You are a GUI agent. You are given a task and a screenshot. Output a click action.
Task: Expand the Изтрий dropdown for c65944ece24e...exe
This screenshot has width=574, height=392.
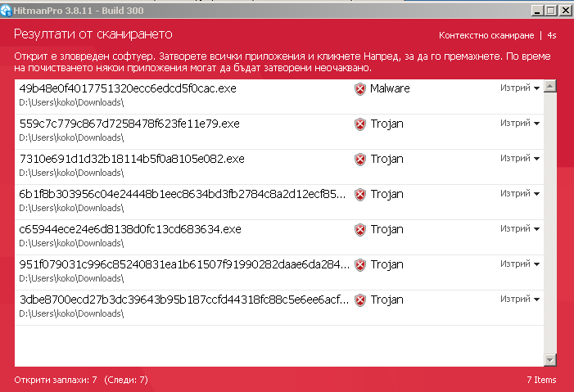pyautogui.click(x=520, y=228)
